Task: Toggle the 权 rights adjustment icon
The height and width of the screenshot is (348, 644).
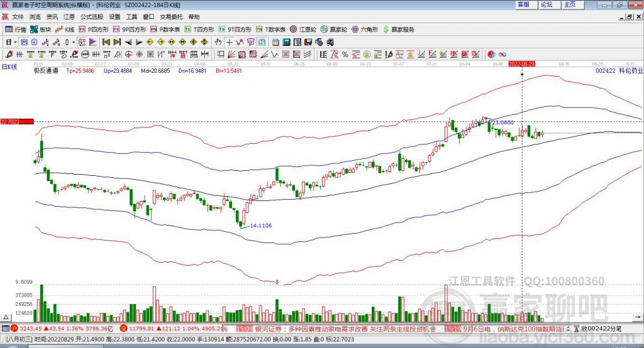Action: coord(82,42)
